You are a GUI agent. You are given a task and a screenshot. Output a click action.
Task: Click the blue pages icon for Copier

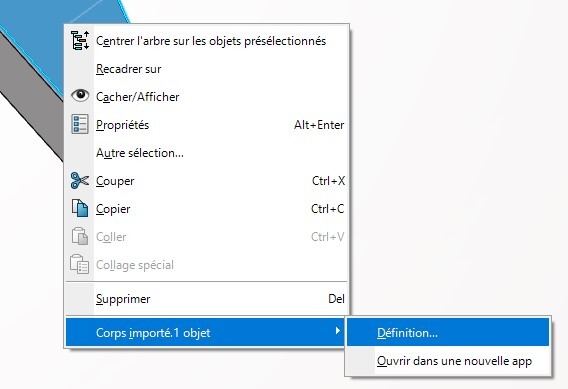pos(80,208)
